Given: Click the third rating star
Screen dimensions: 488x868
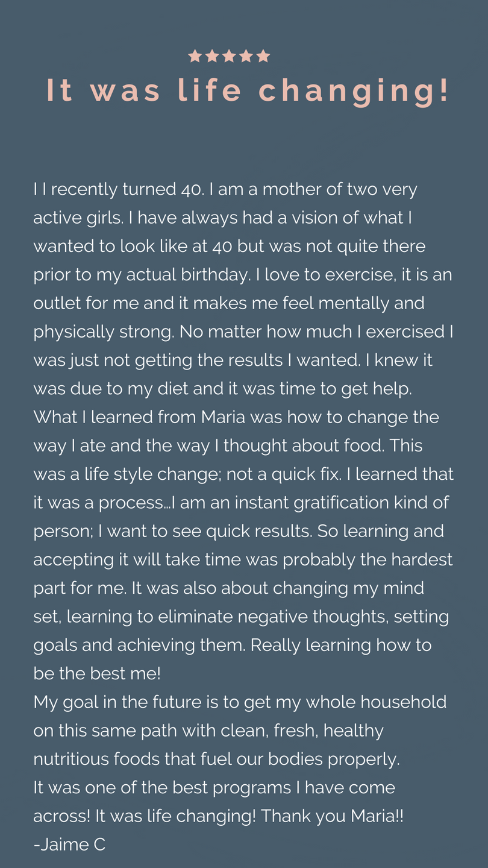Looking at the screenshot, I should point(229,56).
